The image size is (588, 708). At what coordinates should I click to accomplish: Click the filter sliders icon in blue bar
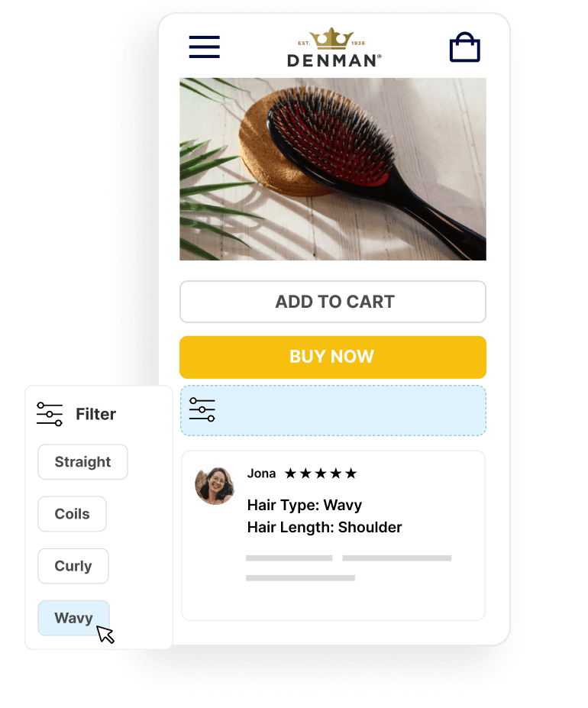pyautogui.click(x=202, y=409)
